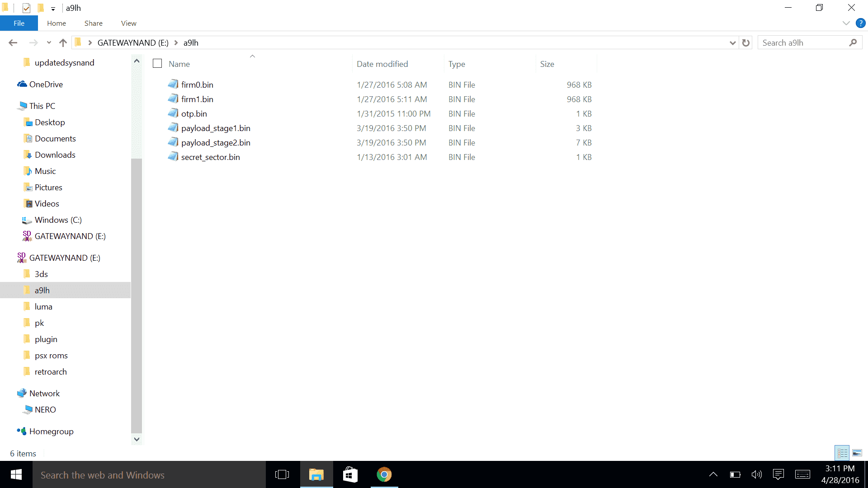This screenshot has width=868, height=488.
Task: Open the plugin folder in sidebar
Action: click(x=46, y=339)
